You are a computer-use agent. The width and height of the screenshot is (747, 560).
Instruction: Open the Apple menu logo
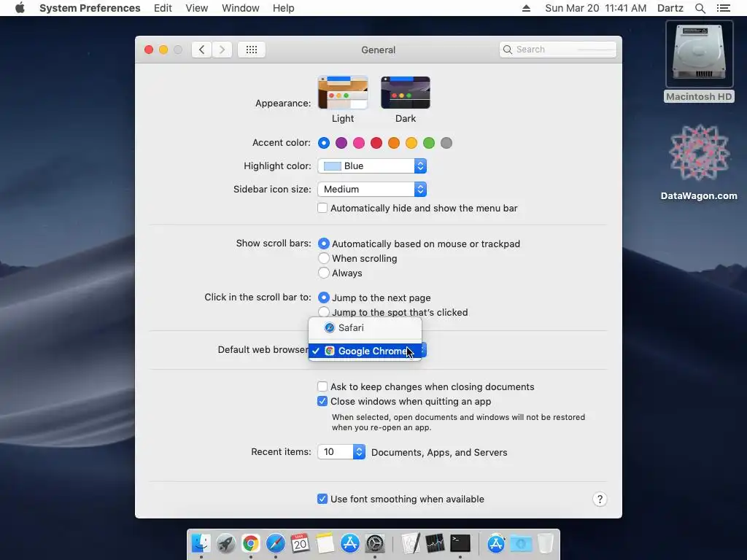pyautogui.click(x=20, y=8)
